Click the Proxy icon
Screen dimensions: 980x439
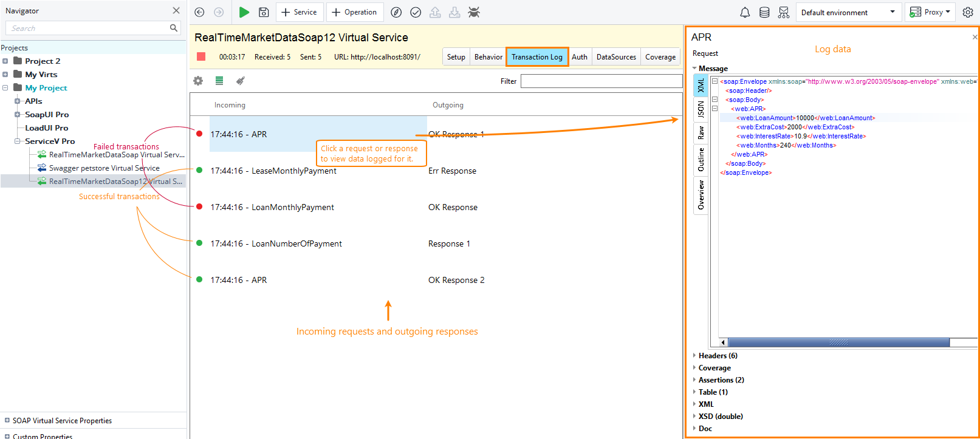tap(915, 12)
